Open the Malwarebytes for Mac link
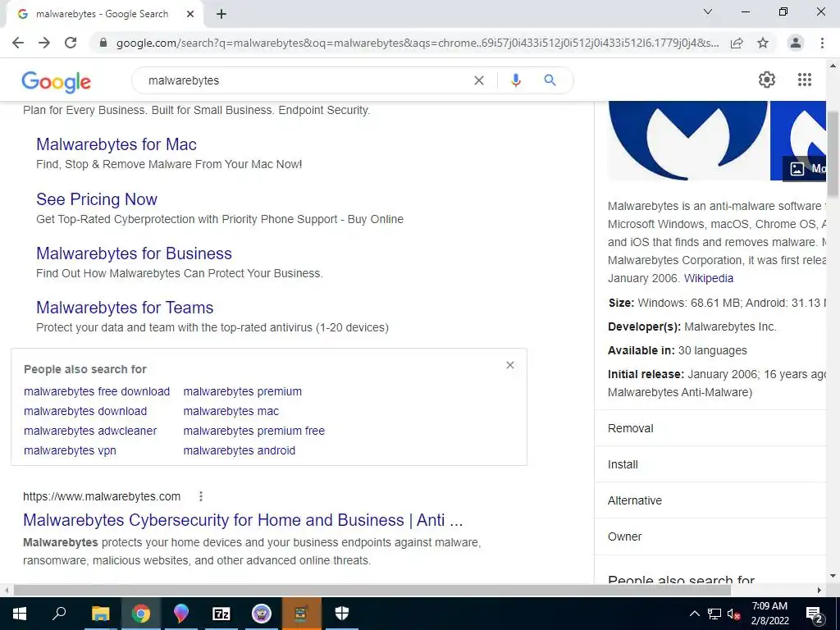This screenshot has width=840, height=630. 116,144
